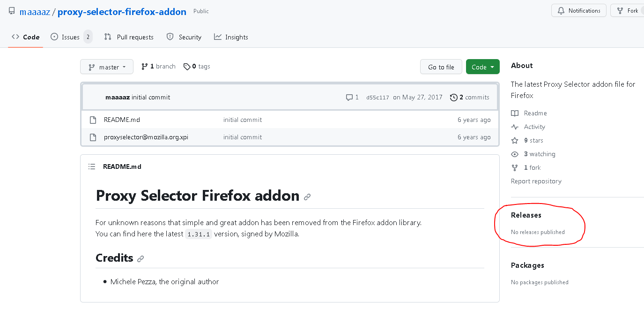Click the No releases published text
The width and height of the screenshot is (644, 325).
[x=538, y=232]
